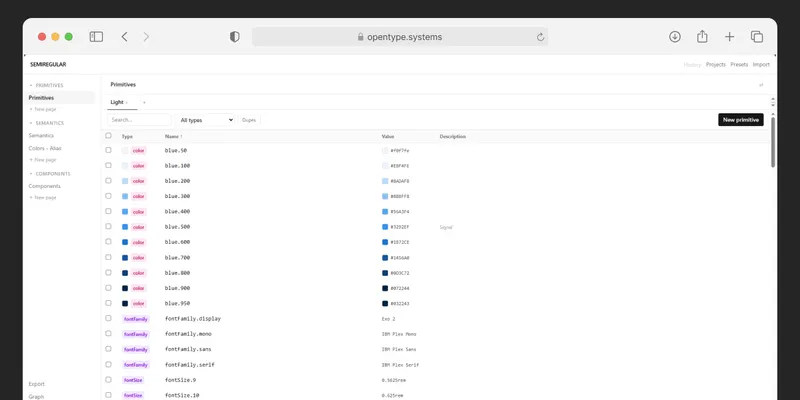Open the Colors - Alias page
The image size is (800, 400).
(x=45, y=148)
